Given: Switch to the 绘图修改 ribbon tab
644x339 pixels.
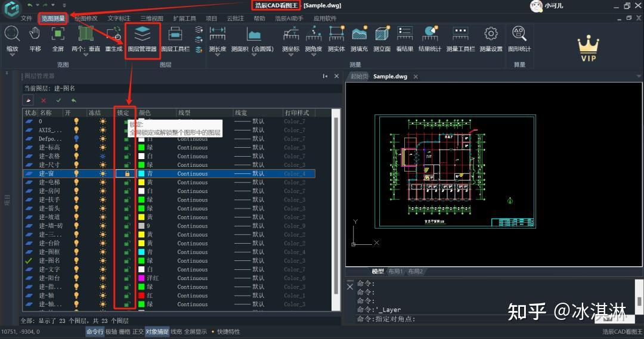Looking at the screenshot, I should coord(86,18).
